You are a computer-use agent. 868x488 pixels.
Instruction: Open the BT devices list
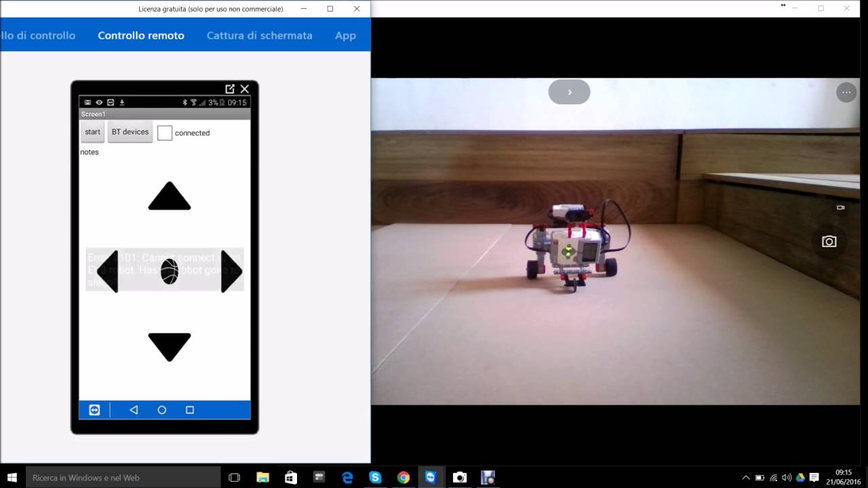pyautogui.click(x=130, y=132)
